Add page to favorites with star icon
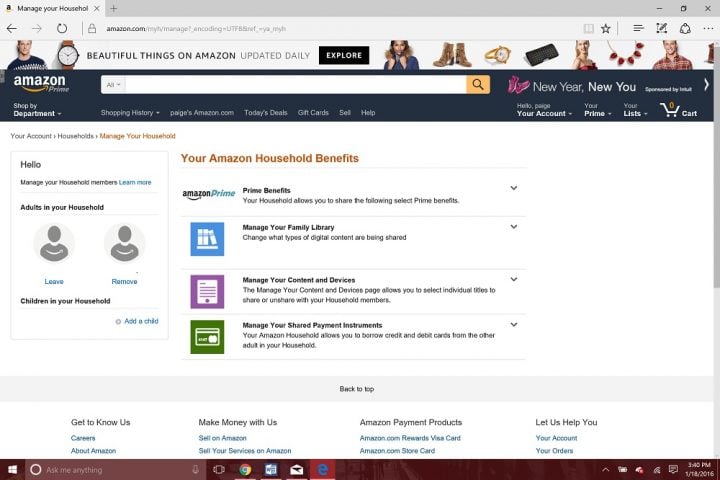The height and width of the screenshot is (480, 720). tap(606, 28)
